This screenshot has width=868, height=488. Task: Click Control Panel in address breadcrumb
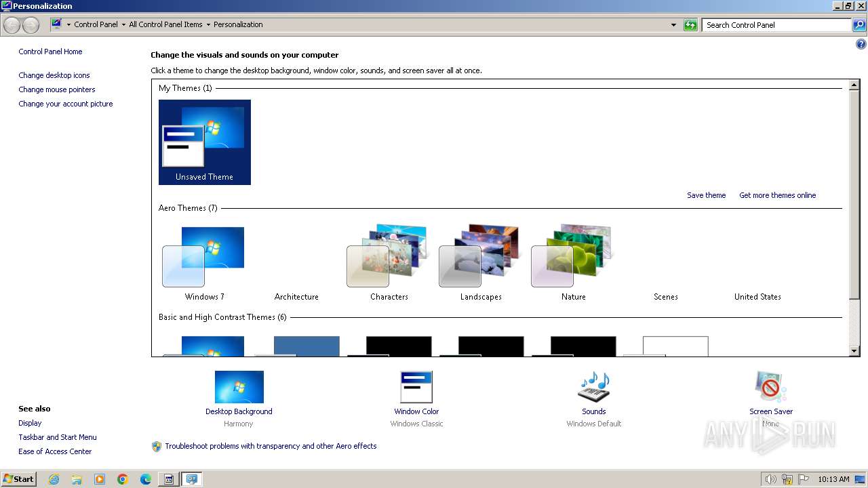96,24
